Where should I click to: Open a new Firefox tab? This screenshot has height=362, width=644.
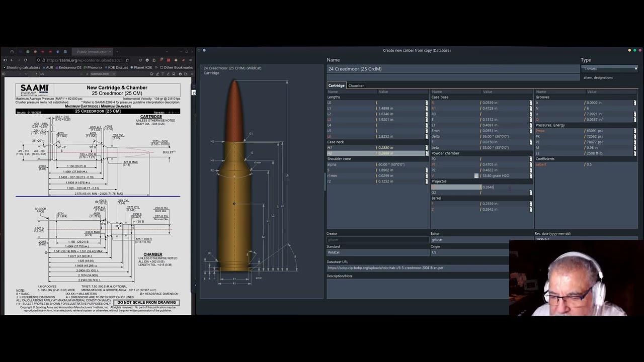(x=117, y=52)
